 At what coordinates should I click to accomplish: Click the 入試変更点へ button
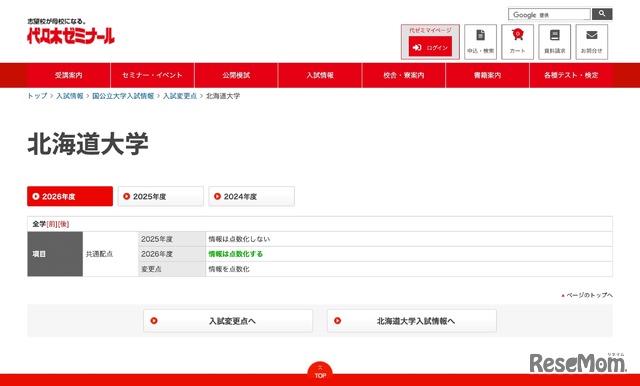coord(228,321)
